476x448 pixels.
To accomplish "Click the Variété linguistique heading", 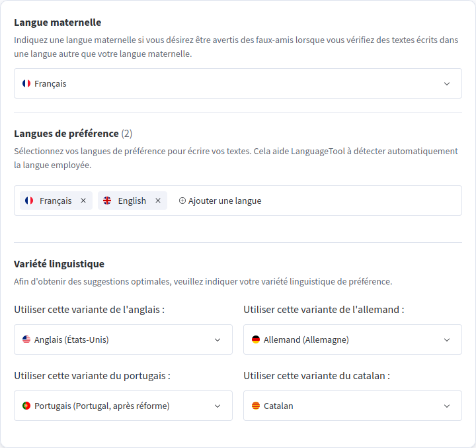I will tap(59, 264).
